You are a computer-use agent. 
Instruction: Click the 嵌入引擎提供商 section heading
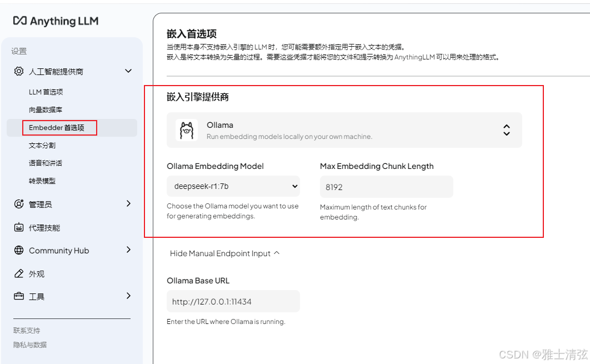tap(198, 97)
